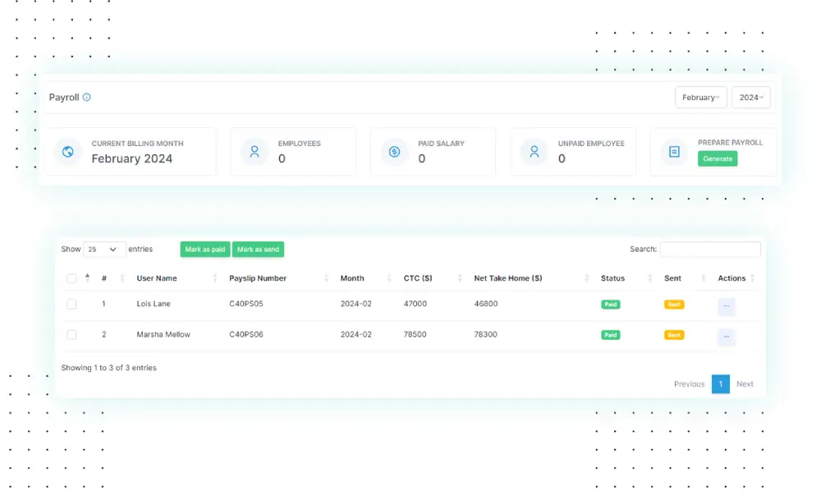Check the box for Lois Lane row
This screenshot has width=821, height=504.
pos(71,305)
